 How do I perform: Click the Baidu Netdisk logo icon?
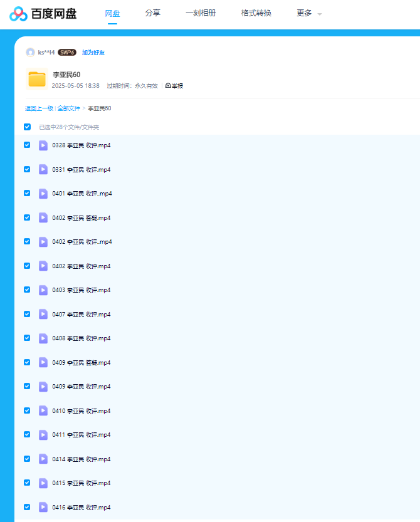[x=19, y=13]
